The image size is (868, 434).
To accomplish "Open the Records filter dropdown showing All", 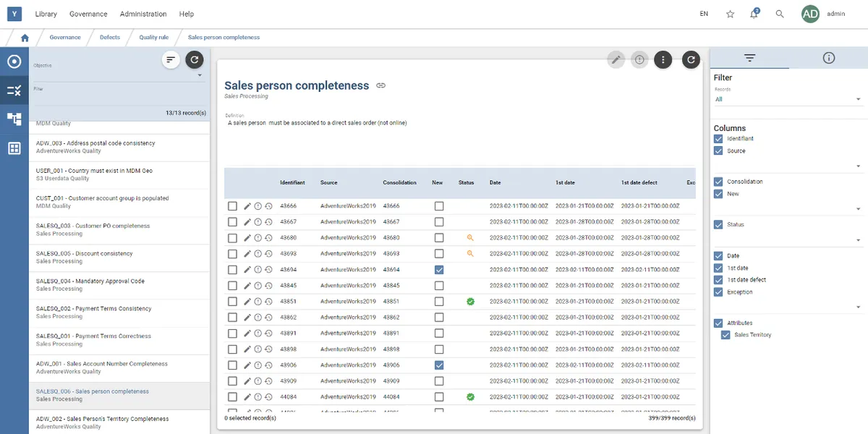I will coord(788,99).
